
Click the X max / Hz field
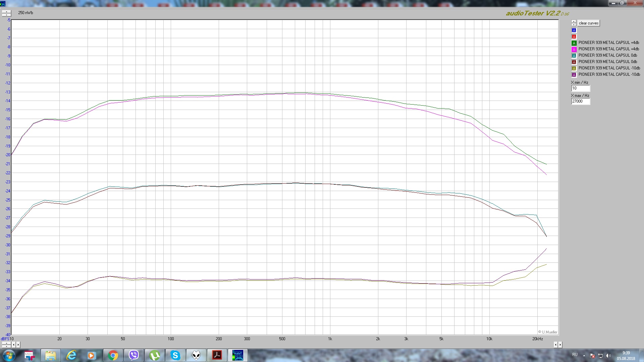(580, 101)
